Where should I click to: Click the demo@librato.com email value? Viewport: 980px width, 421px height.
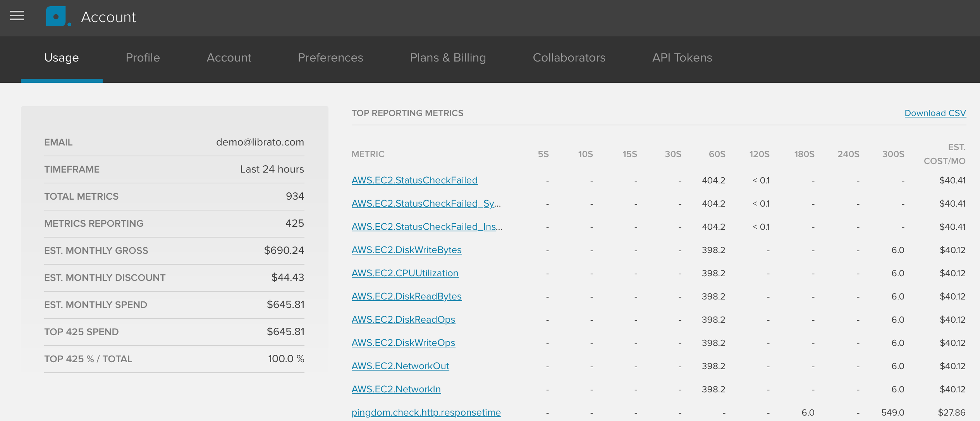coord(260,142)
